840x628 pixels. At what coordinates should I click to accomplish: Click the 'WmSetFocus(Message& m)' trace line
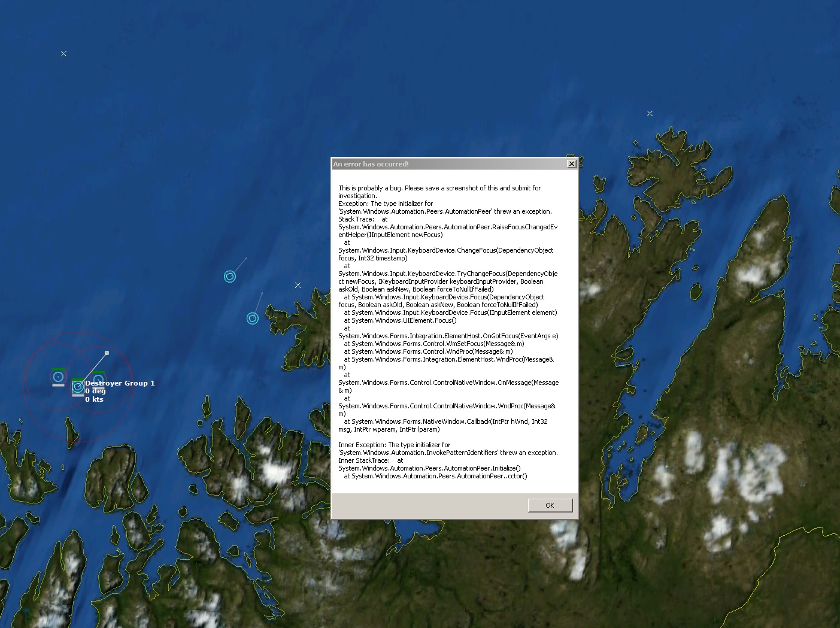(x=434, y=344)
